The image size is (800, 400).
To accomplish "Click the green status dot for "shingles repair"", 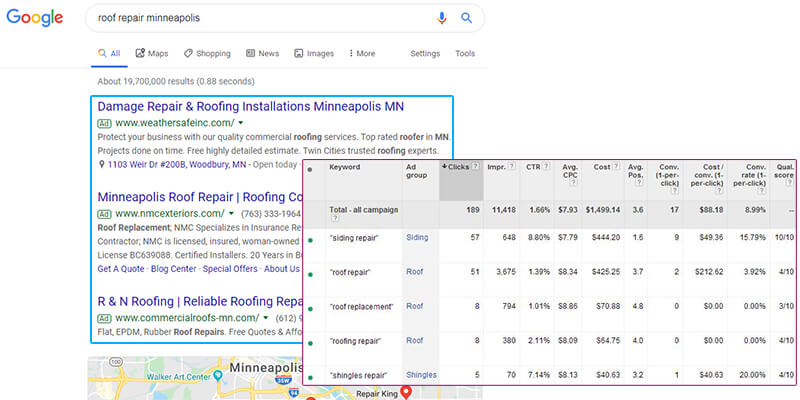I will (311, 378).
